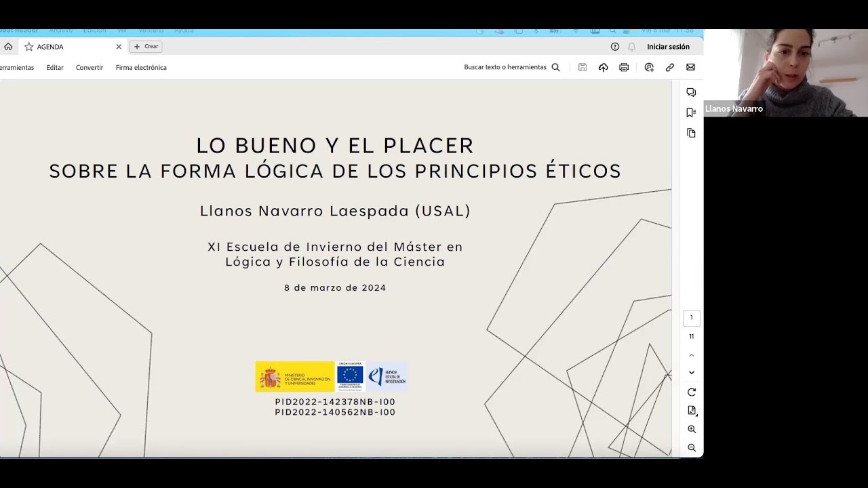Click Iniciar sesión
This screenshot has height=488, width=868.
point(668,47)
